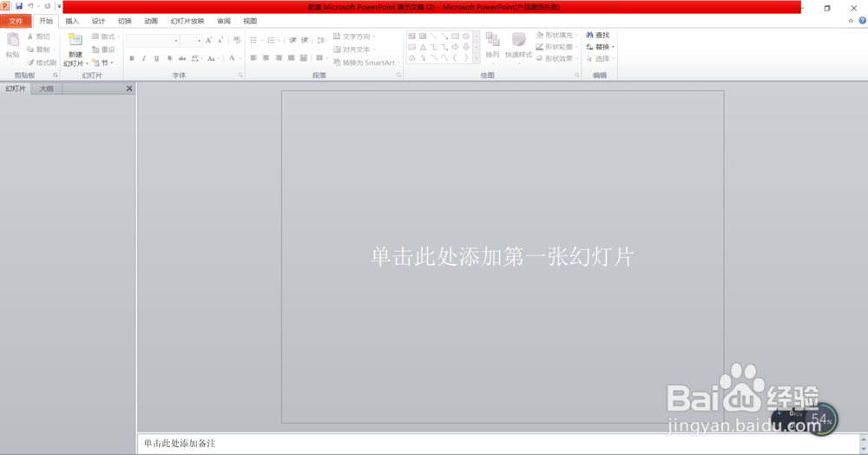The height and width of the screenshot is (455, 868).
Task: Switch to the 插入 (Insert) tab
Action: tap(72, 21)
